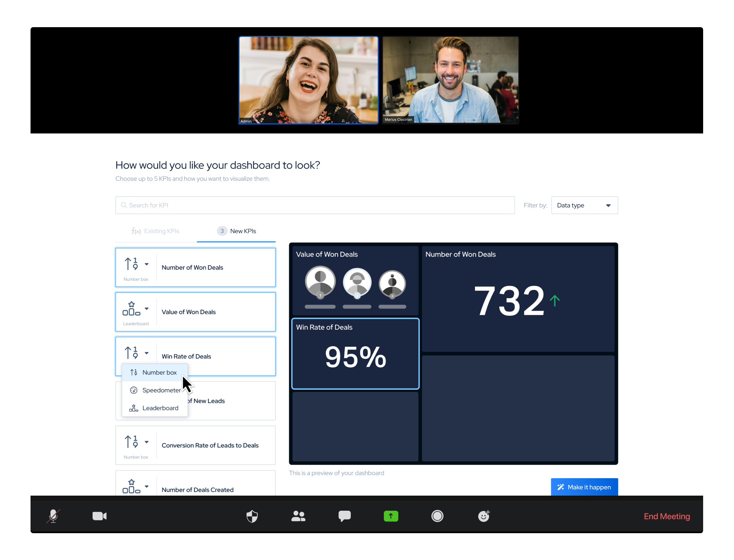
Task: Open the security shield icon
Action: [x=252, y=516]
